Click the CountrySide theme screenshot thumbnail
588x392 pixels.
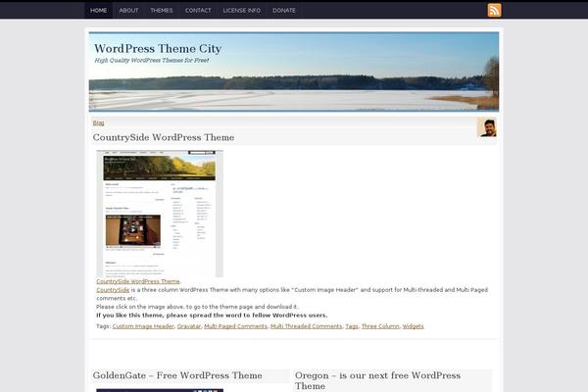(x=160, y=214)
